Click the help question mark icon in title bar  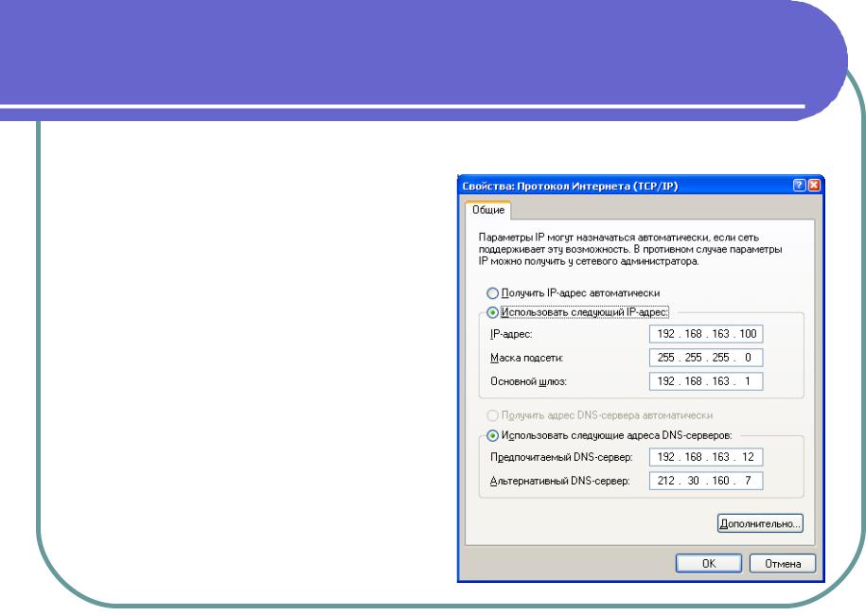[x=799, y=185]
